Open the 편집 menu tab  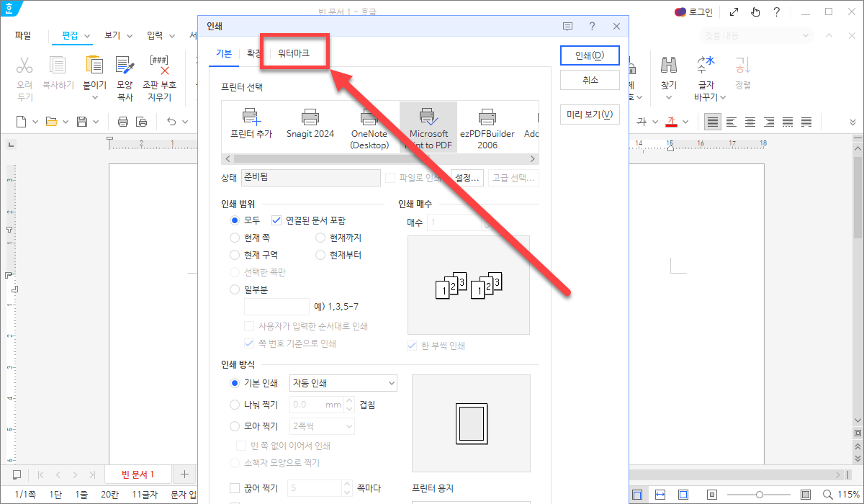click(70, 35)
